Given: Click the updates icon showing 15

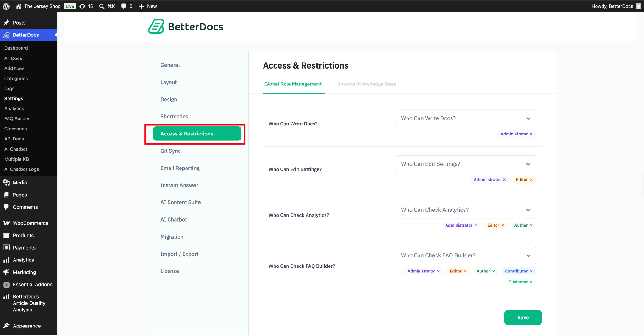Looking at the screenshot, I should click(82, 6).
